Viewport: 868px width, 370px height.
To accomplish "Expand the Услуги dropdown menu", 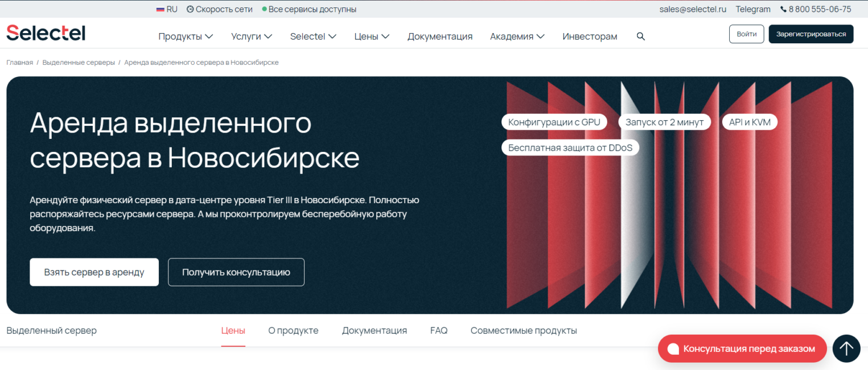I will pyautogui.click(x=252, y=36).
